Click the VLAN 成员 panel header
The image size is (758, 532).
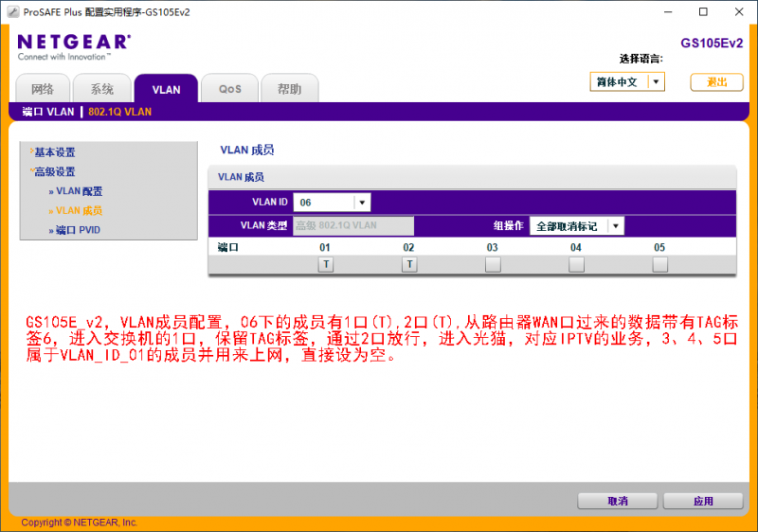pyautogui.click(x=472, y=177)
